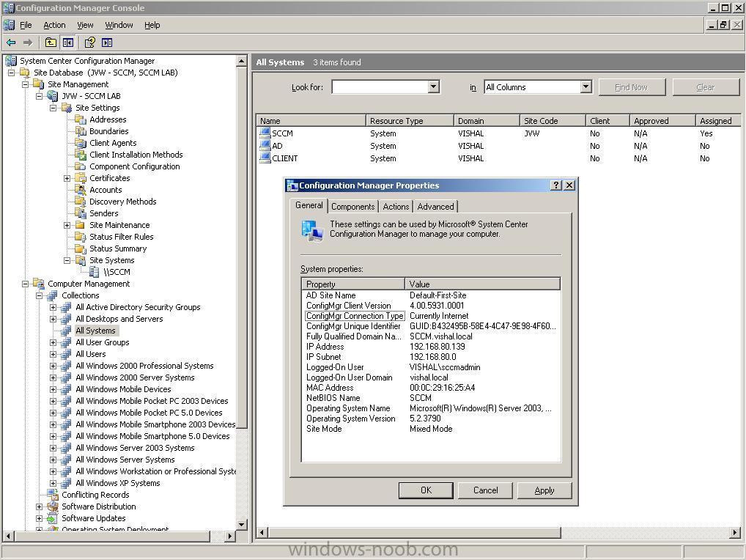
Task: Click the console tree horizontal scrollbar
Action: tap(119, 537)
